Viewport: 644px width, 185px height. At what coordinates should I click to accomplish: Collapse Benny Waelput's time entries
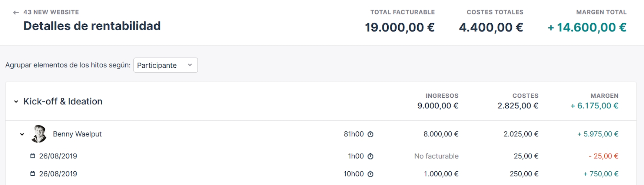(22, 134)
